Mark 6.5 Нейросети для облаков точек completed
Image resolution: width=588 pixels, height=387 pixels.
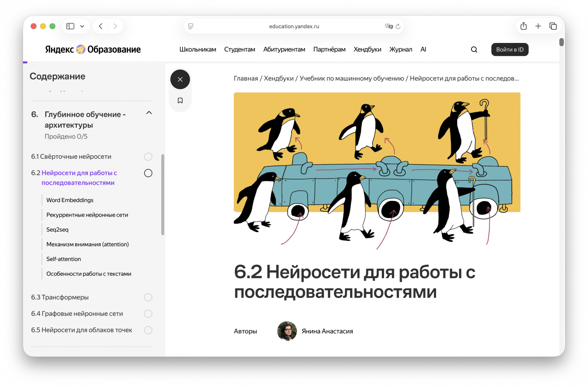148,330
